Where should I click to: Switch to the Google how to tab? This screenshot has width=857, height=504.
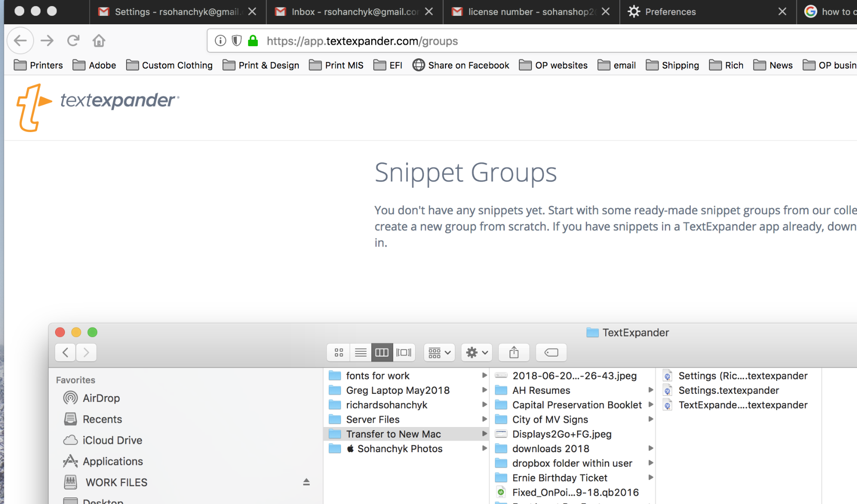(x=827, y=12)
